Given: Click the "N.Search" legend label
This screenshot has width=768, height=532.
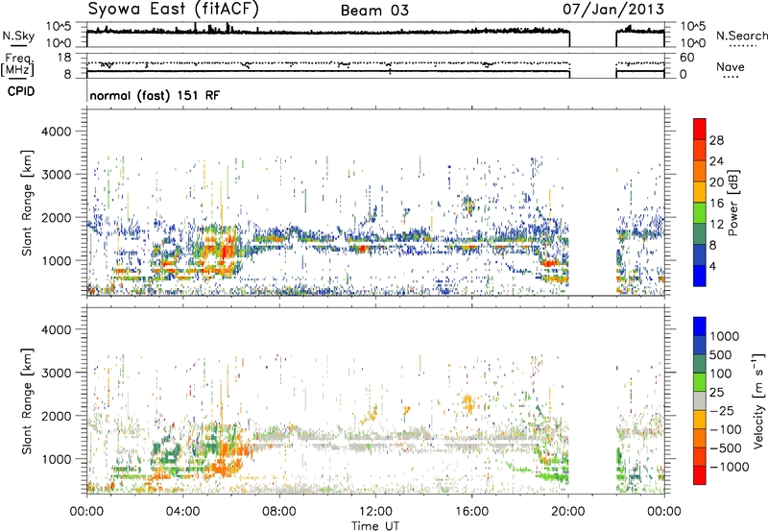Looking at the screenshot, I should pyautogui.click(x=742, y=36).
